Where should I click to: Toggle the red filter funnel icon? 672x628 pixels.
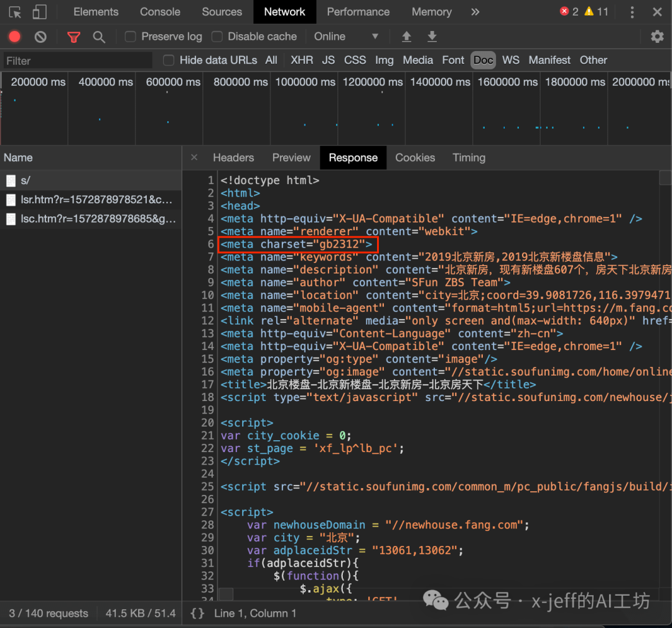[x=73, y=37]
